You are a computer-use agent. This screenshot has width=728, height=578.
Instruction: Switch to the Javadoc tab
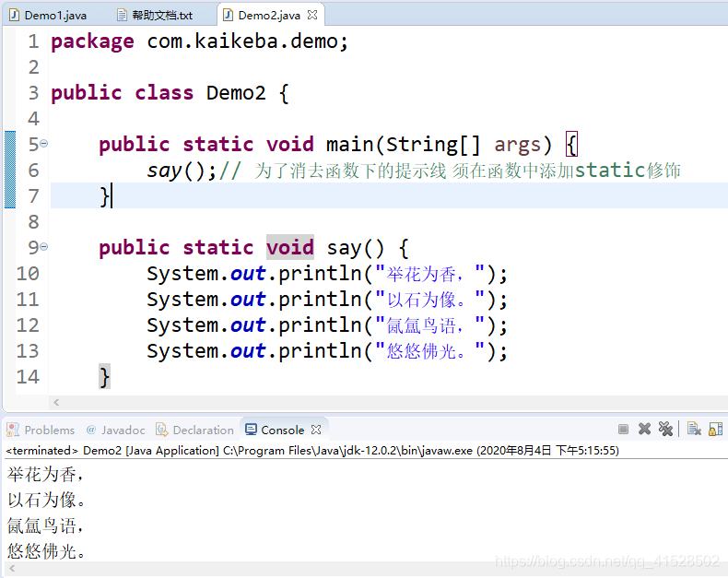coord(116,431)
